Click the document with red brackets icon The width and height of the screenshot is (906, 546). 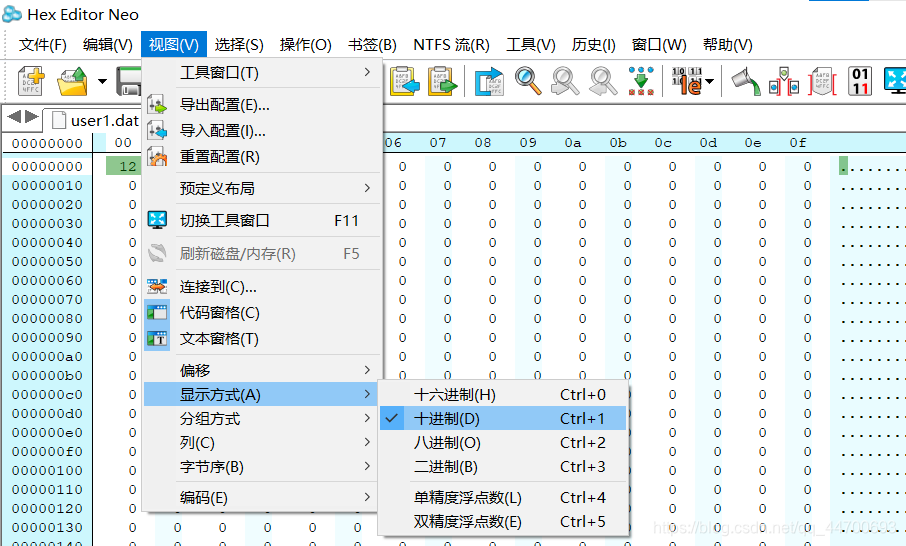pyautogui.click(x=822, y=81)
